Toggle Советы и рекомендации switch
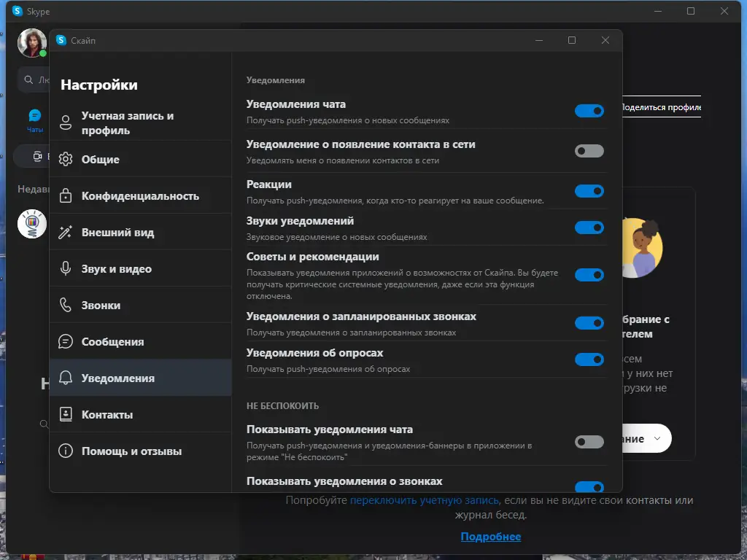747x560 pixels. 589,275
